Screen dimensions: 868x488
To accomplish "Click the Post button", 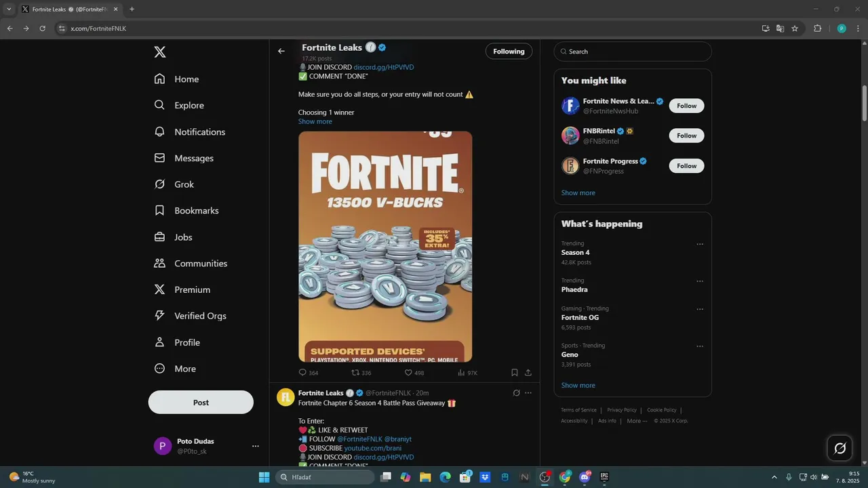I will click(x=201, y=403).
